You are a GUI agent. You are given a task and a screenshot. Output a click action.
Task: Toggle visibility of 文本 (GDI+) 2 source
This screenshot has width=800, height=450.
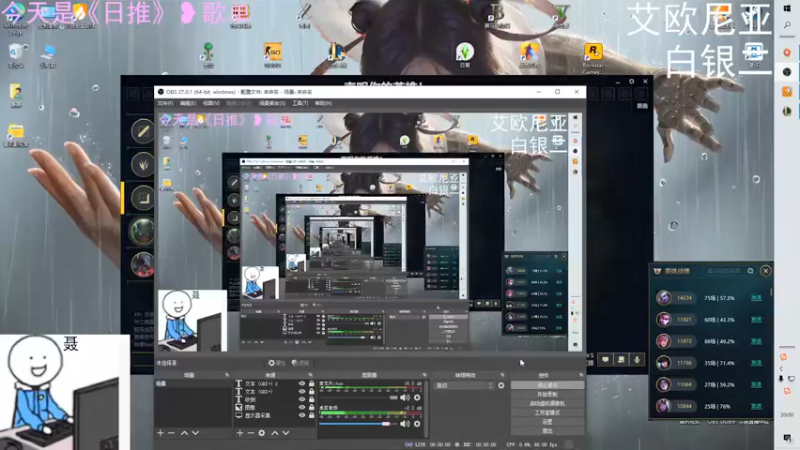coord(302,384)
